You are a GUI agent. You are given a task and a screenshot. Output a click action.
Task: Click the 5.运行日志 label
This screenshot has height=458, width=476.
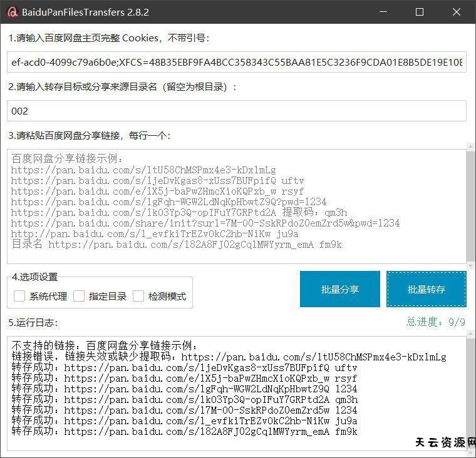tap(33, 322)
